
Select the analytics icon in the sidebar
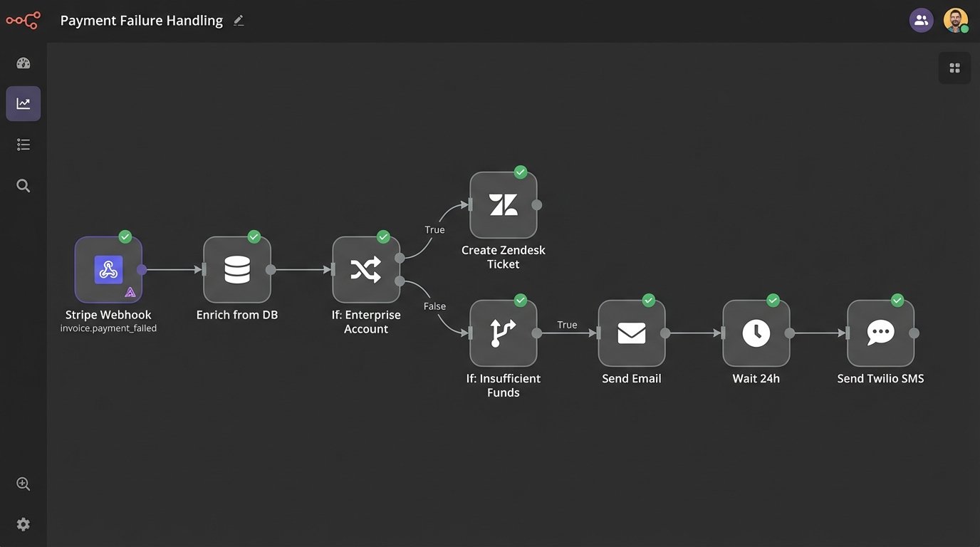23,103
